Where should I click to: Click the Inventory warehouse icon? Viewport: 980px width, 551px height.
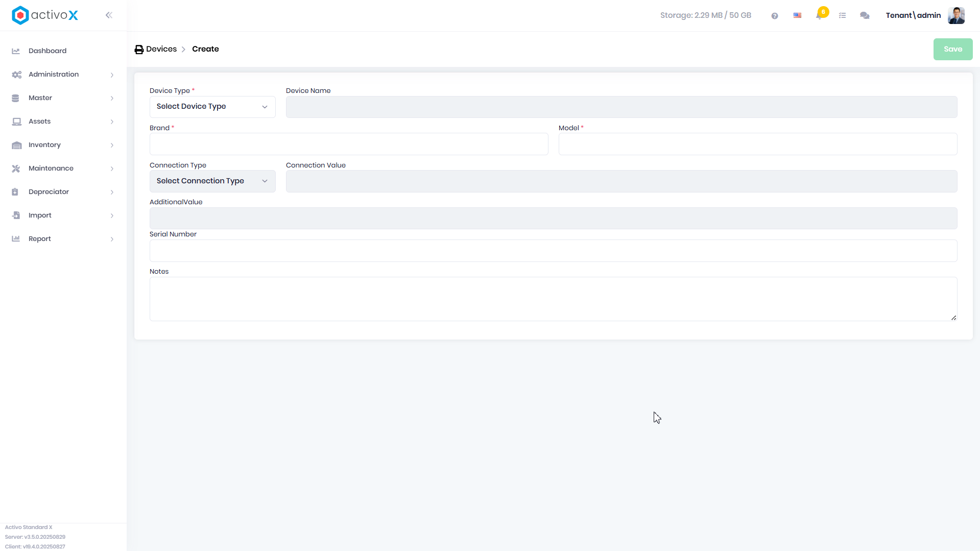(x=16, y=145)
